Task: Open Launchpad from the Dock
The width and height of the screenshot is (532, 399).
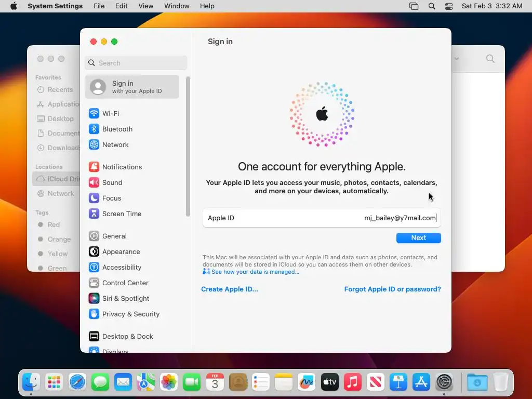Action: pos(54,382)
